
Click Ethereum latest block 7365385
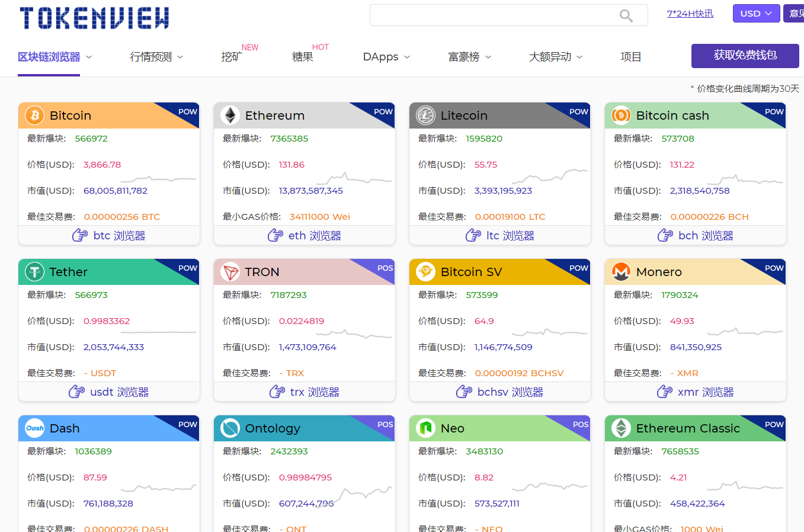pyautogui.click(x=289, y=139)
